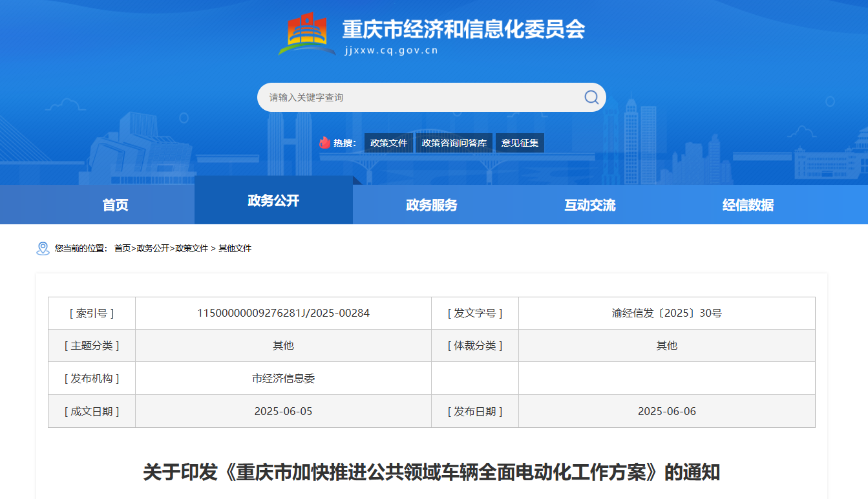This screenshot has width=868, height=499.
Task: Open the 政策文件 hot search tag
Action: click(388, 143)
